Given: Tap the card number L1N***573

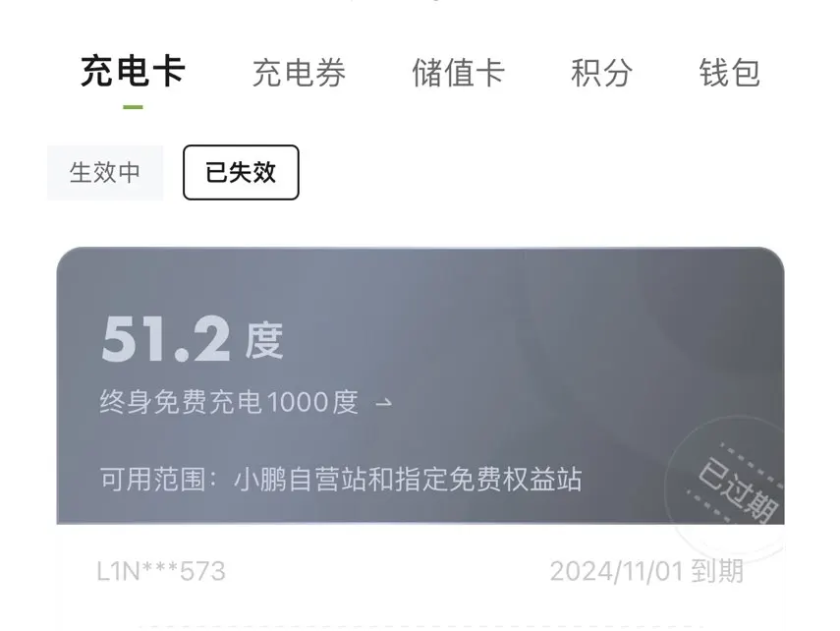Looking at the screenshot, I should click(x=161, y=571).
